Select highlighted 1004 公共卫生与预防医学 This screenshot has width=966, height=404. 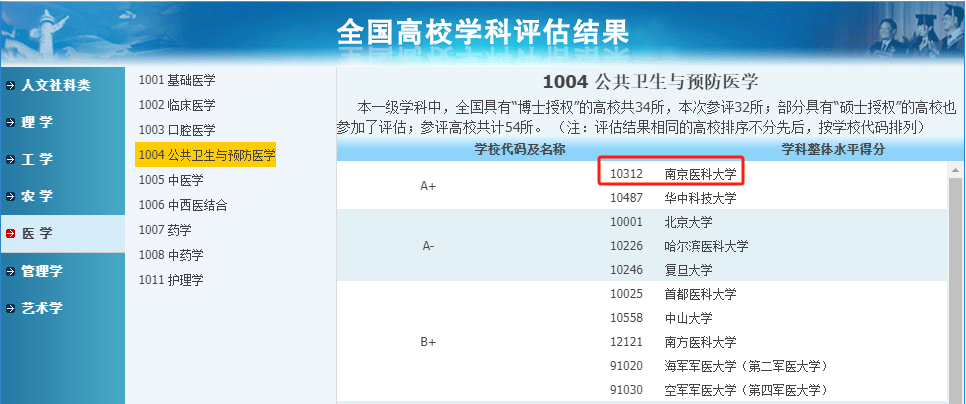(x=206, y=155)
